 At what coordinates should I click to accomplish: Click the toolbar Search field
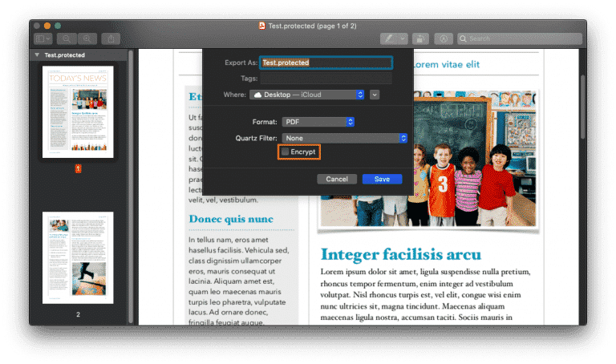(x=520, y=38)
